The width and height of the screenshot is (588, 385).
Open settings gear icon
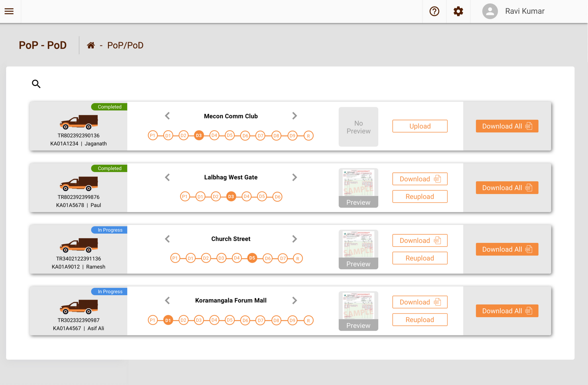coord(458,11)
